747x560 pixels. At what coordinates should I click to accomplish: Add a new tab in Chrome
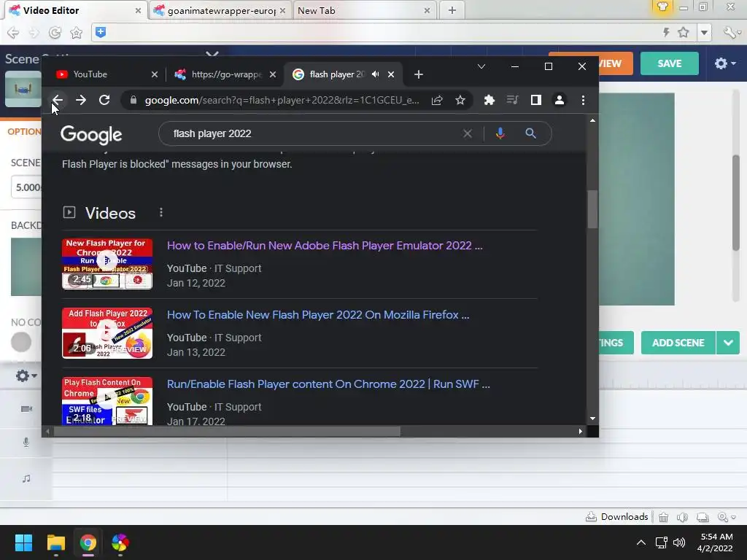point(418,74)
